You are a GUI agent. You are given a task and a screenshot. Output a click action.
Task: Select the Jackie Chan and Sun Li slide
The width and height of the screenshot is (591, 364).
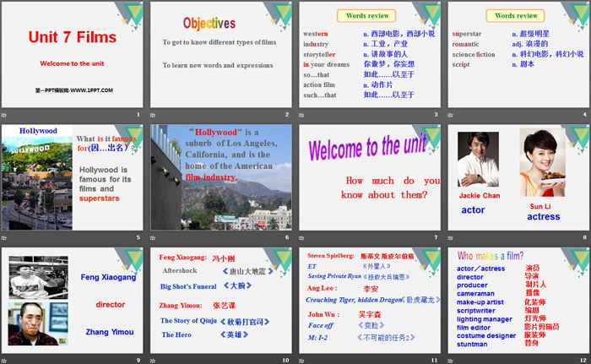click(x=518, y=177)
